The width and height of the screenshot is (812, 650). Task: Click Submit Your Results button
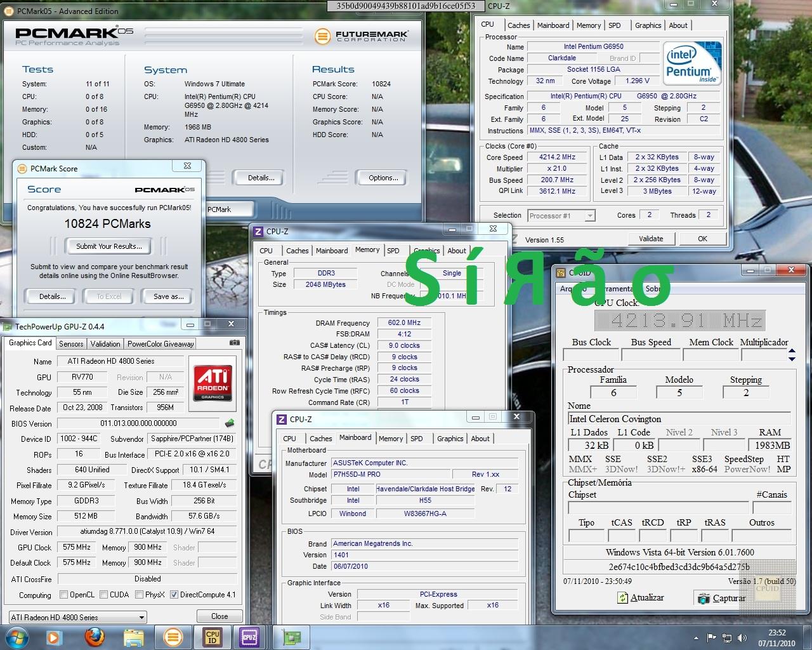click(x=108, y=246)
